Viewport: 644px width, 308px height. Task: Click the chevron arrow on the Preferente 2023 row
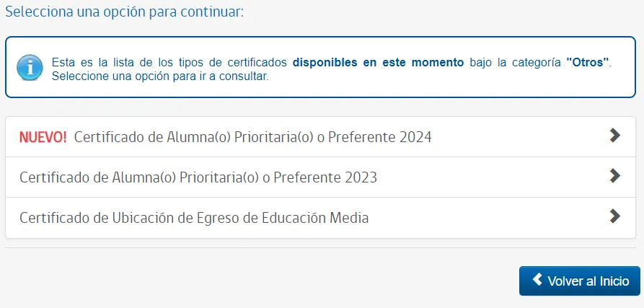(x=614, y=176)
